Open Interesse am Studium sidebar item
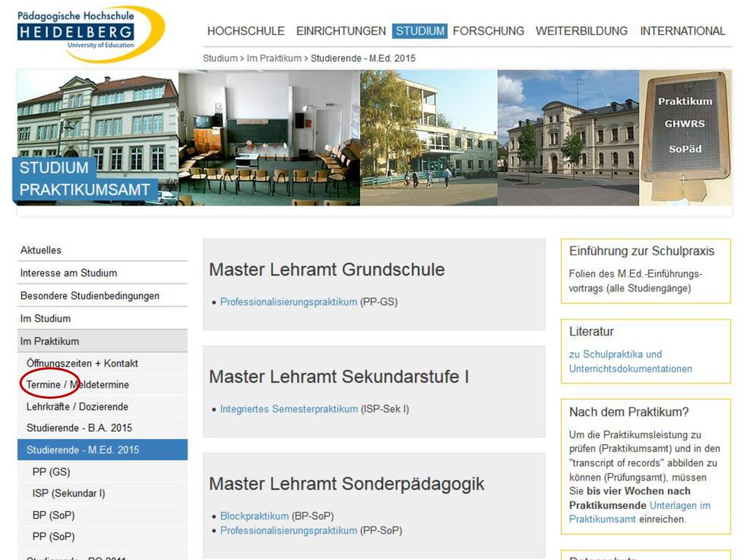The image size is (747, 560). 102,273
